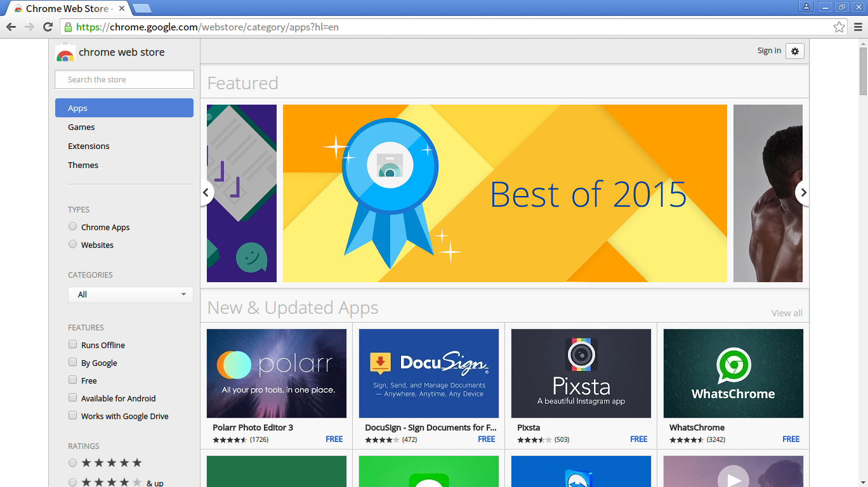
Task: Click the Sign in link
Action: click(x=769, y=51)
